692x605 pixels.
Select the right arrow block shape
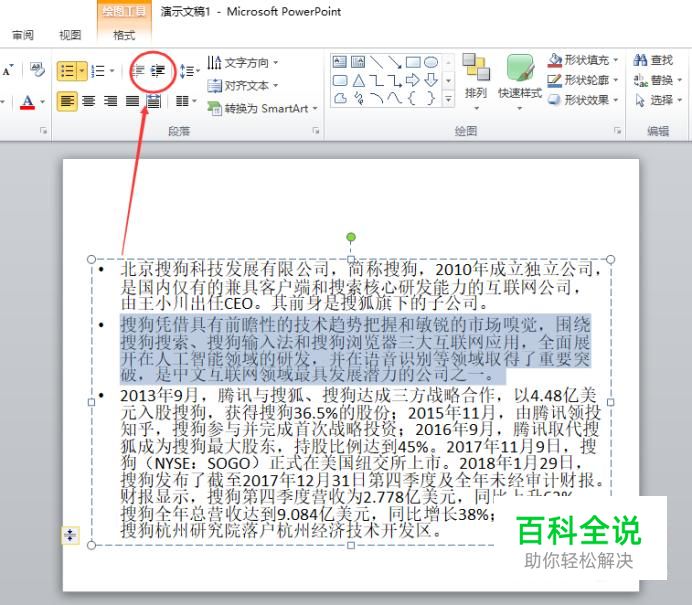pos(413,80)
